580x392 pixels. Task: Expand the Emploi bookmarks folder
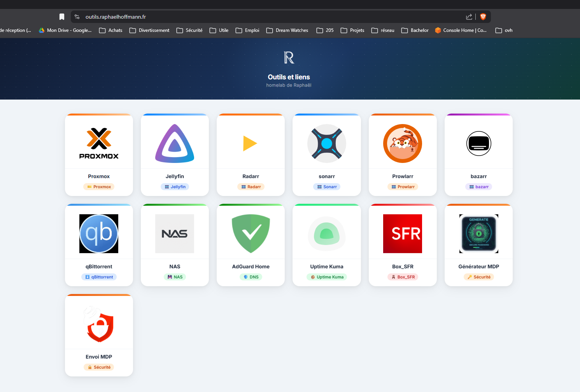(247, 30)
